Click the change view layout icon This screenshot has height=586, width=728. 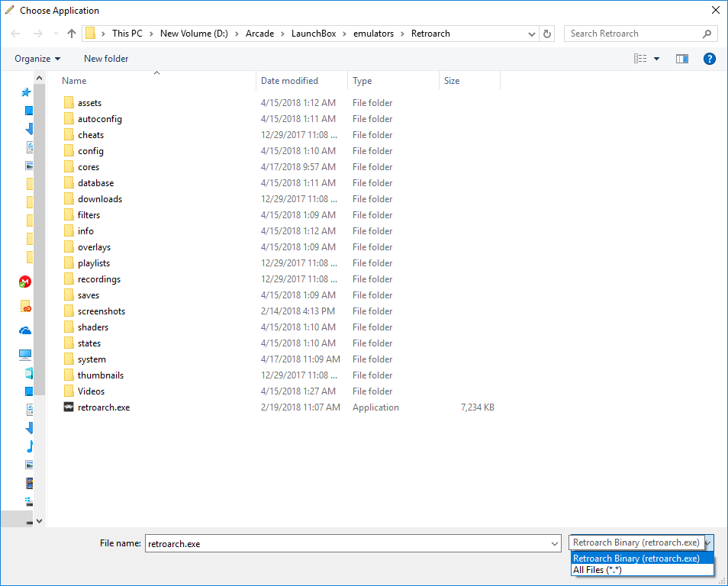[640, 59]
